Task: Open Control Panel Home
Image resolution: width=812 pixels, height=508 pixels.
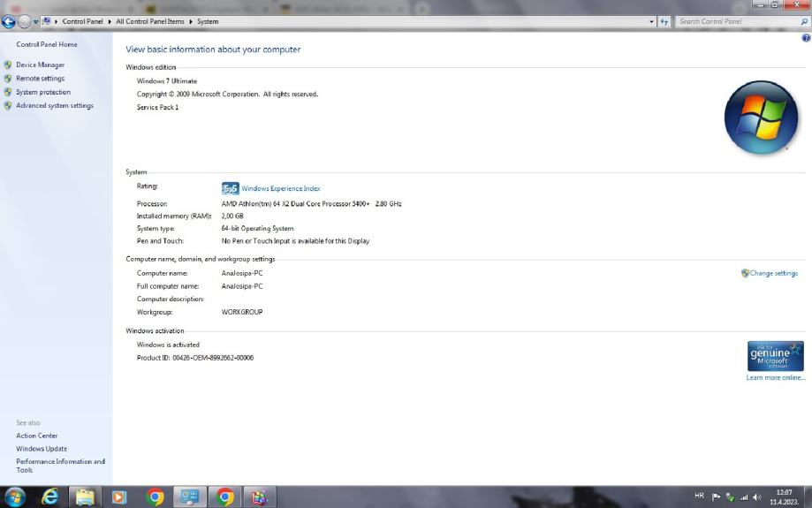Action: (x=47, y=44)
